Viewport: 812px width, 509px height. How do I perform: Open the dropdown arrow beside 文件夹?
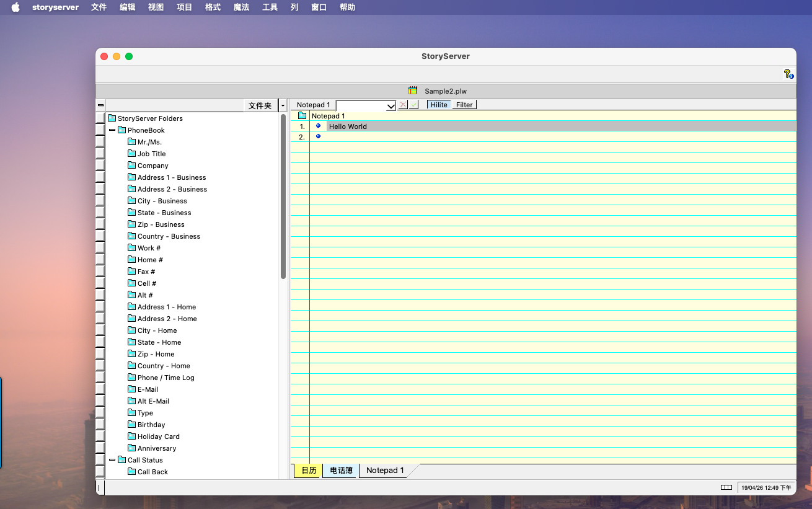coord(283,106)
